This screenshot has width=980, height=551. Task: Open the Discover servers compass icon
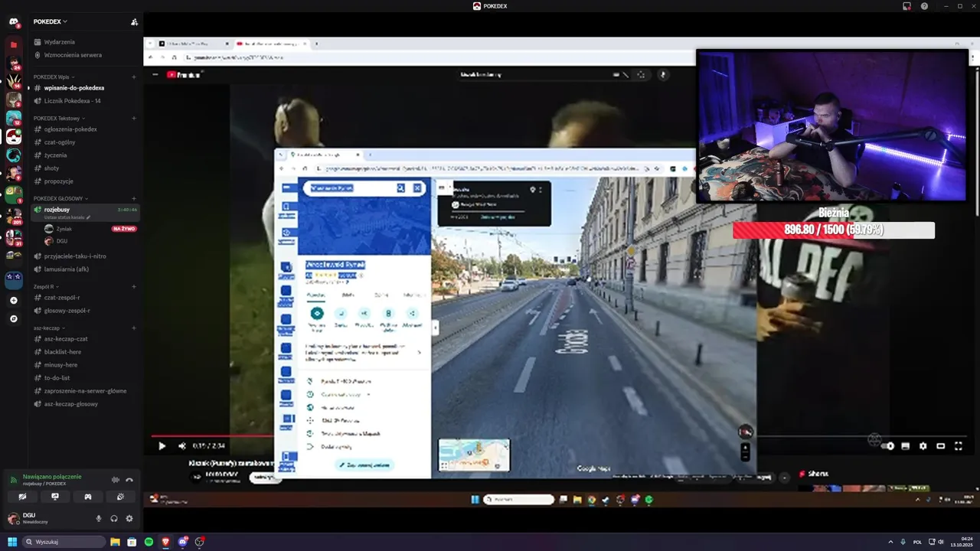(14, 318)
